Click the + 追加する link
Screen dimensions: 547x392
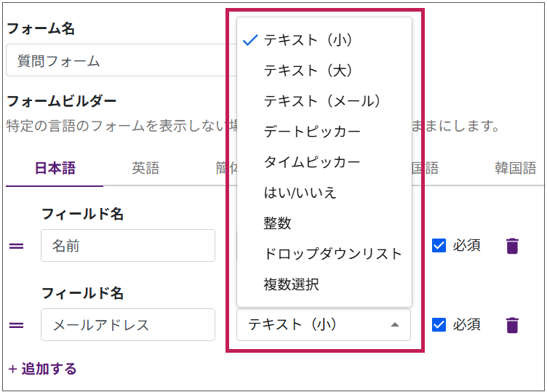pos(42,369)
